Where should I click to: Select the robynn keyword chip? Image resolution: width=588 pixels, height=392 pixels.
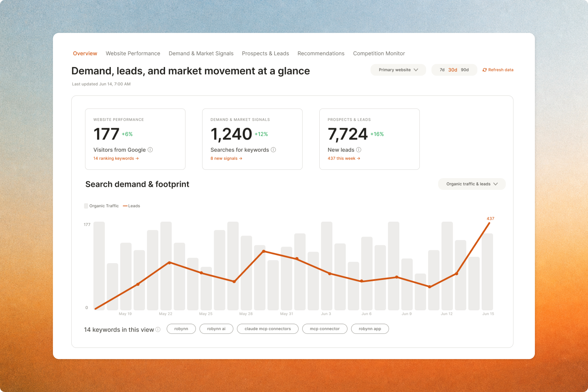pos(181,329)
